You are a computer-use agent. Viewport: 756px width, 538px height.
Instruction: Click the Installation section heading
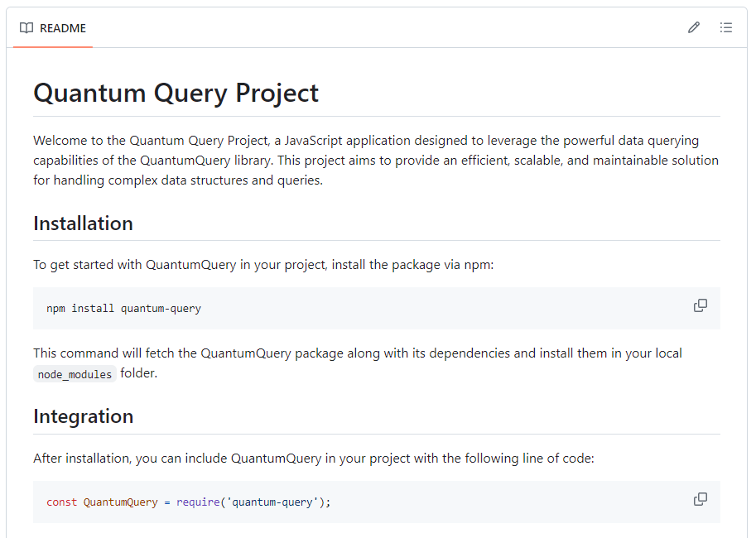click(x=83, y=223)
